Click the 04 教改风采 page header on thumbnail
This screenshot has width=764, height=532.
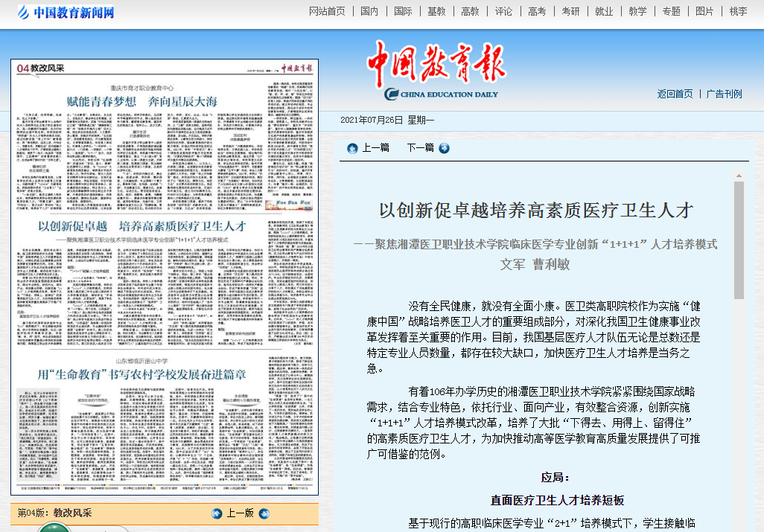click(x=40, y=68)
